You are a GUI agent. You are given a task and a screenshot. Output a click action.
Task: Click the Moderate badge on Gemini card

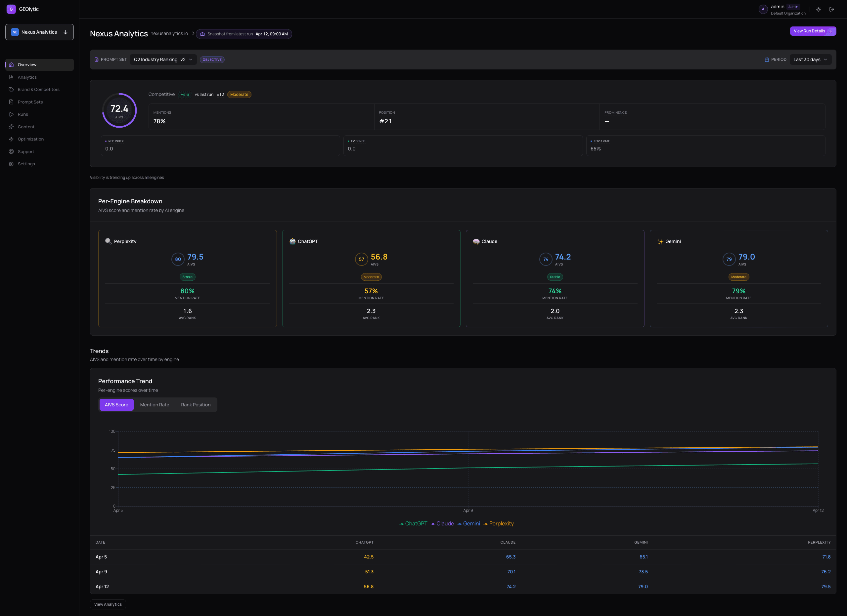(739, 277)
